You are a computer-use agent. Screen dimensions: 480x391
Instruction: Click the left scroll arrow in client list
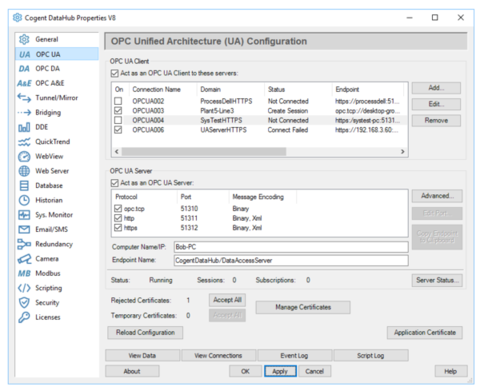click(116, 151)
